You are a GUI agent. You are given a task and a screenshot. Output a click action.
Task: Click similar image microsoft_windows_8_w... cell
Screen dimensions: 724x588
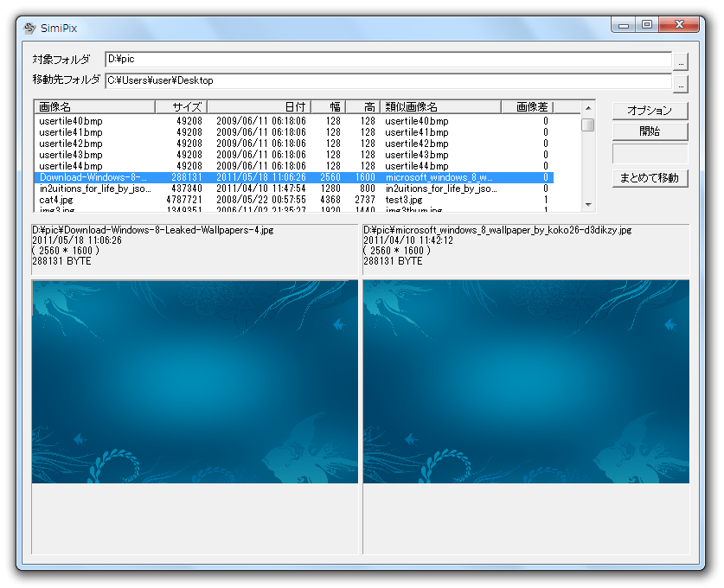(x=439, y=177)
